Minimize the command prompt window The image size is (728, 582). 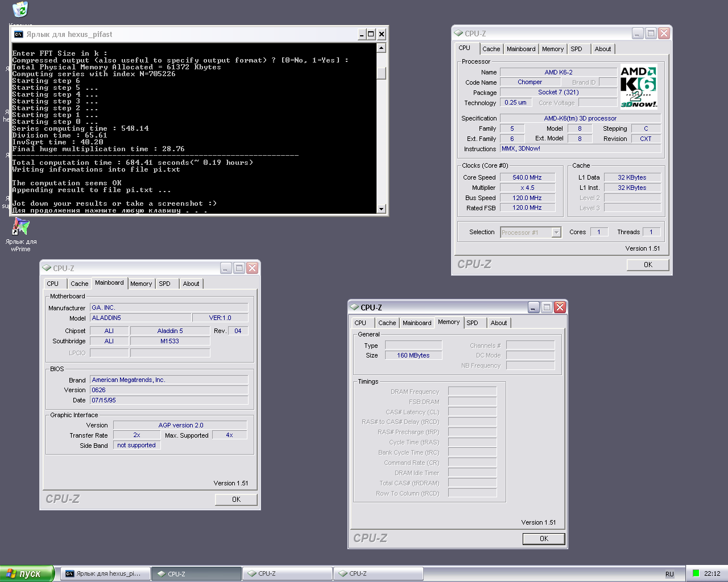(x=362, y=34)
